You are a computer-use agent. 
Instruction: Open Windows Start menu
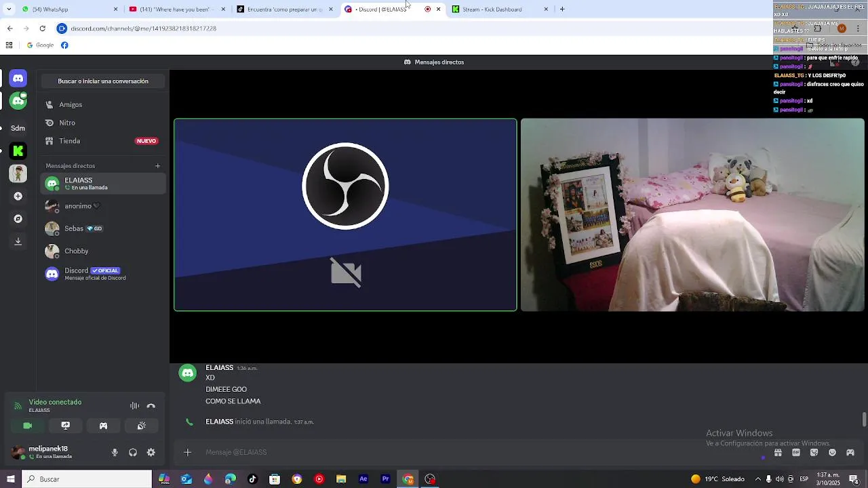point(10,479)
